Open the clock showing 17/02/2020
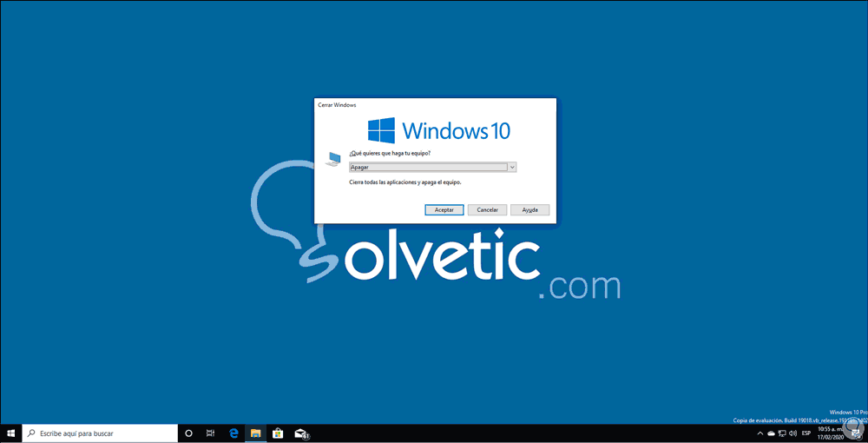The height and width of the screenshot is (443, 868). click(x=830, y=433)
